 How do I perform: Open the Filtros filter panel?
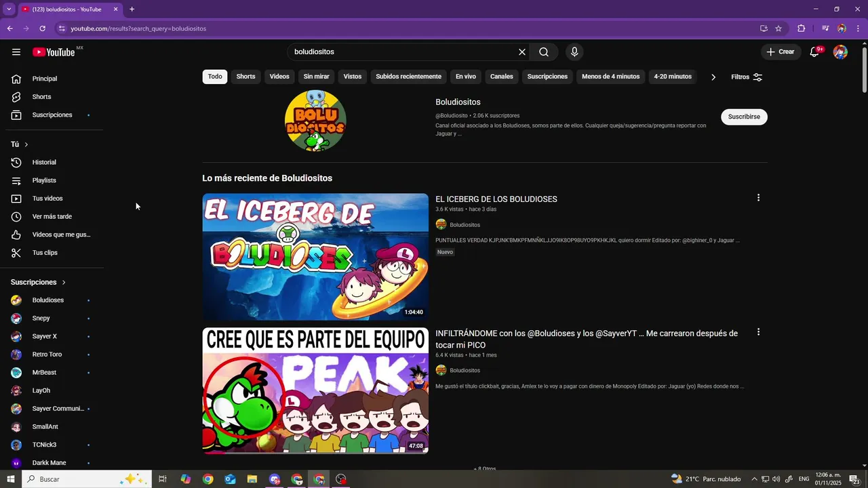coord(747,77)
